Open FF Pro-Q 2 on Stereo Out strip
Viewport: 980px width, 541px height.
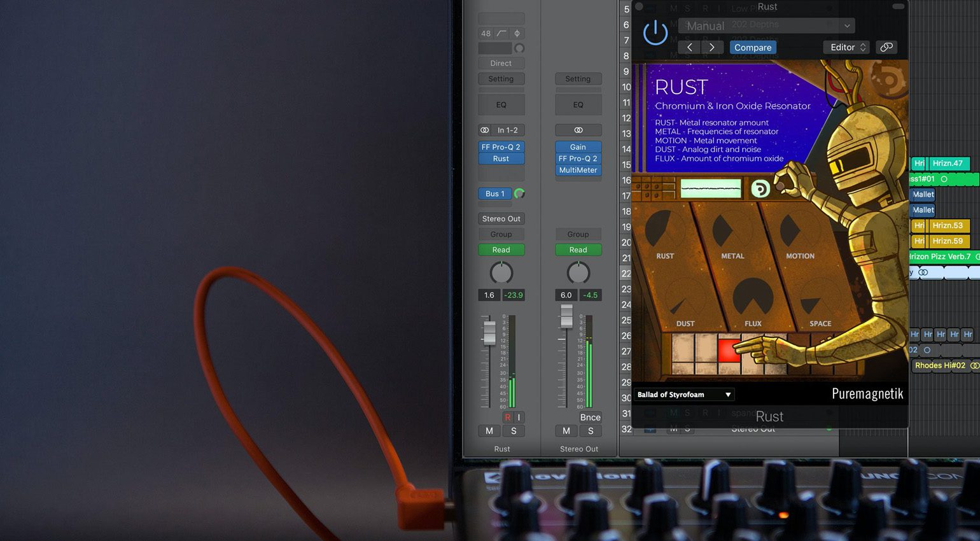[x=578, y=158]
